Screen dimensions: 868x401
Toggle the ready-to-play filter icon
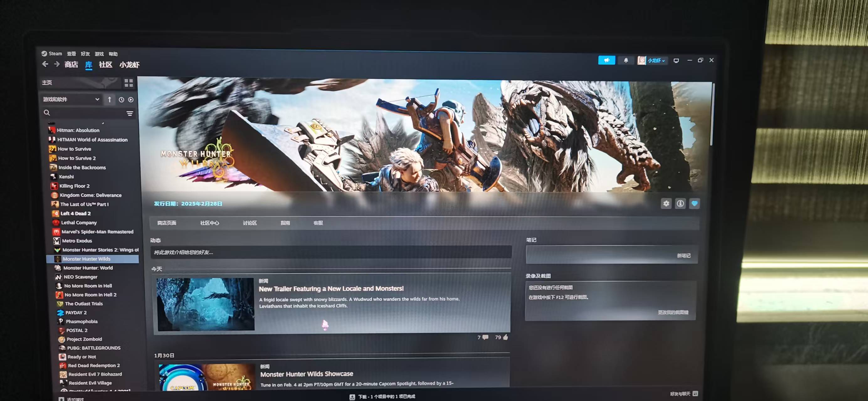tap(131, 100)
